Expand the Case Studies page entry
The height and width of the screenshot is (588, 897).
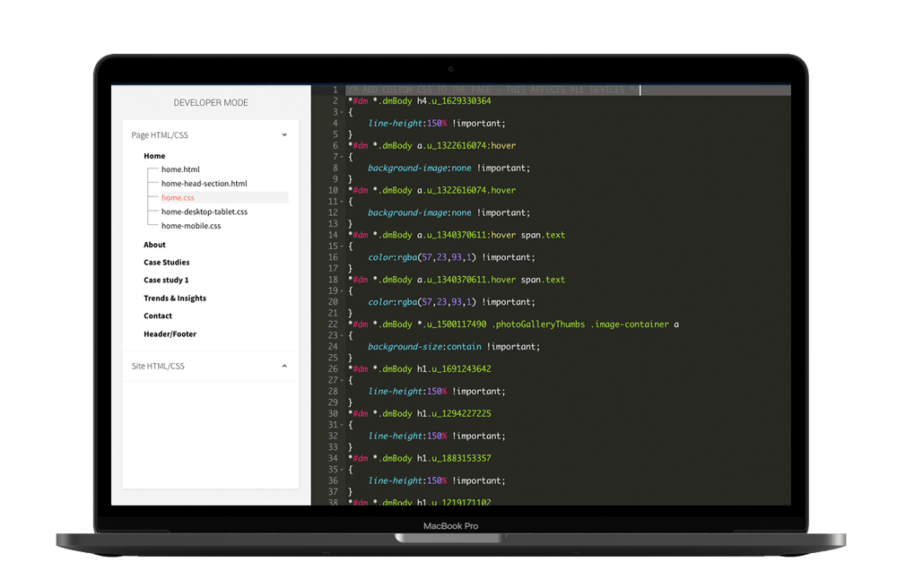[x=167, y=263]
